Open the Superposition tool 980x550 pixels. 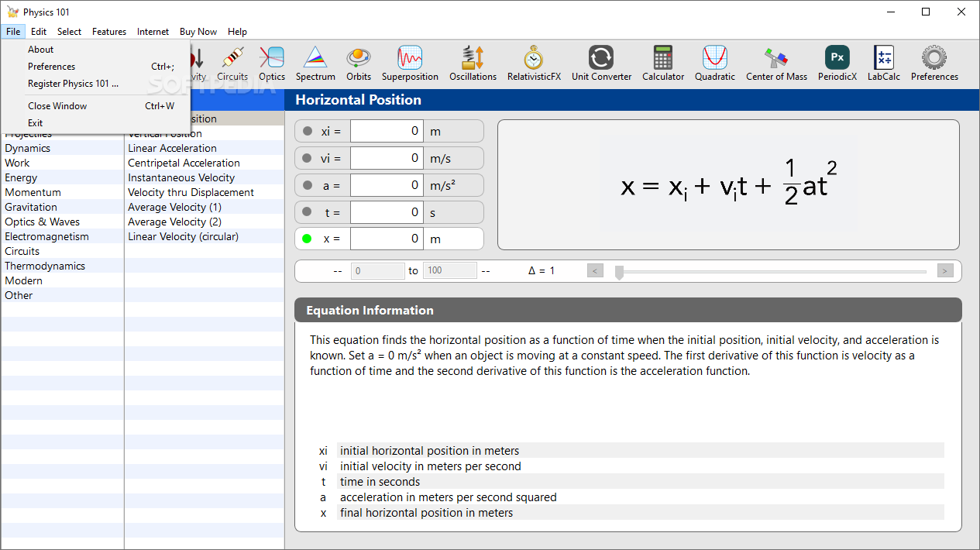(x=410, y=64)
